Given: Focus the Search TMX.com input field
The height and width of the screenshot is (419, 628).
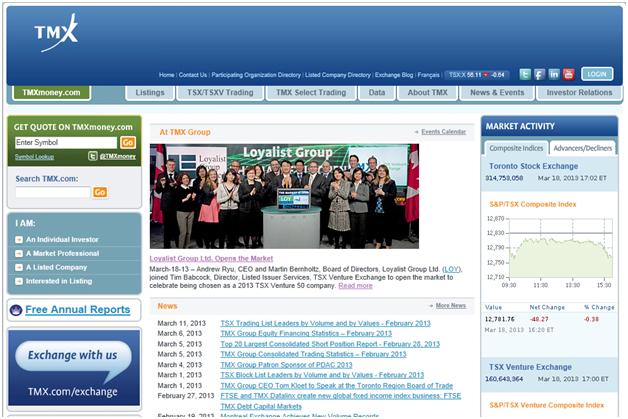Looking at the screenshot, I should click(x=53, y=192).
